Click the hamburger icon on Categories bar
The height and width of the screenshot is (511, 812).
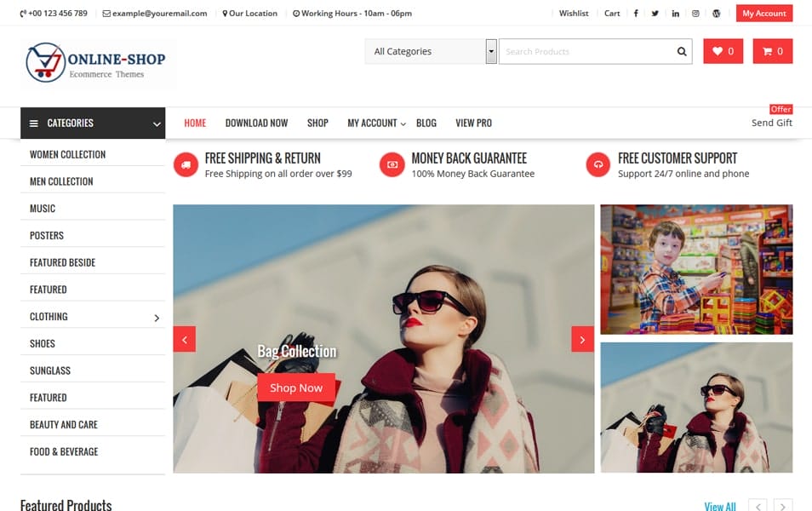click(32, 123)
